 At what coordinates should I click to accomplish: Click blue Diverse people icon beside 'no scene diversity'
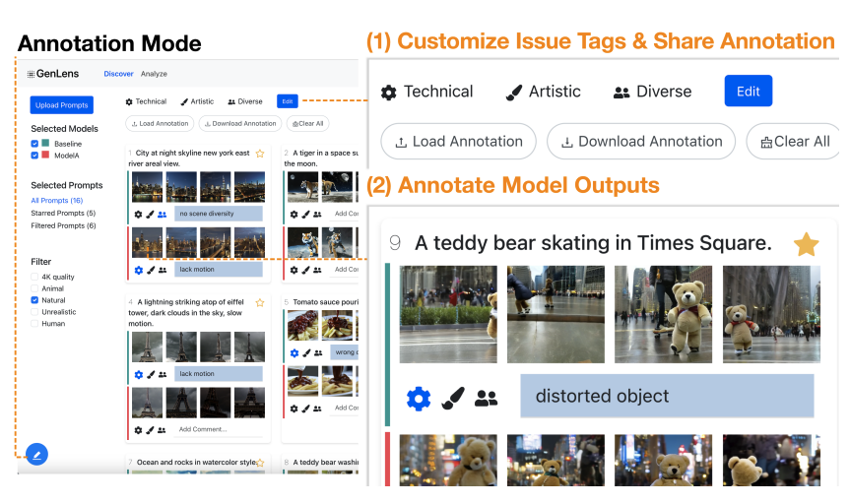click(x=163, y=214)
